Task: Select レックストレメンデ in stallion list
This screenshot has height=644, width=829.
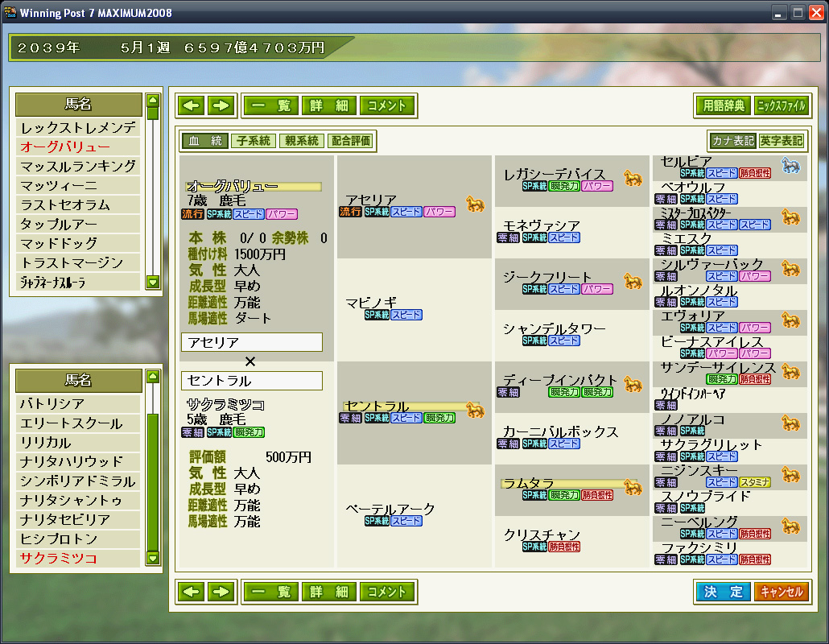Action: (78, 128)
